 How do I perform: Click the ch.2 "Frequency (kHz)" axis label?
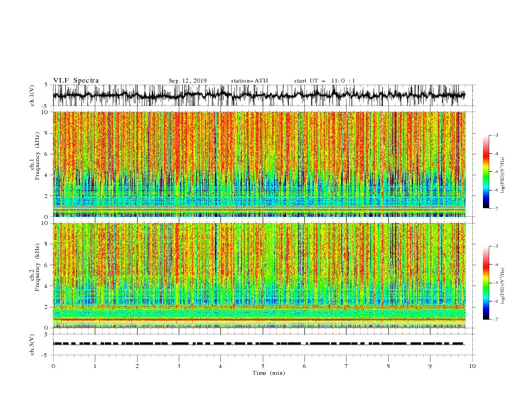click(38, 267)
